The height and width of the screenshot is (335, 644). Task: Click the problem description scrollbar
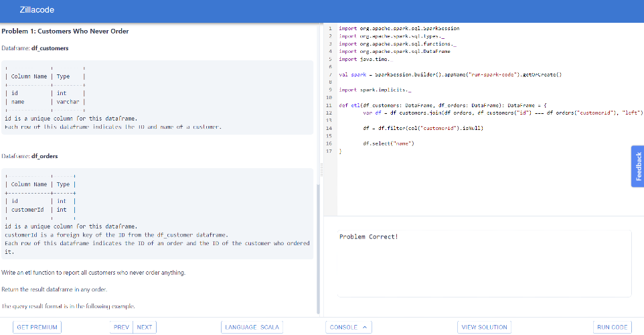coord(318,249)
